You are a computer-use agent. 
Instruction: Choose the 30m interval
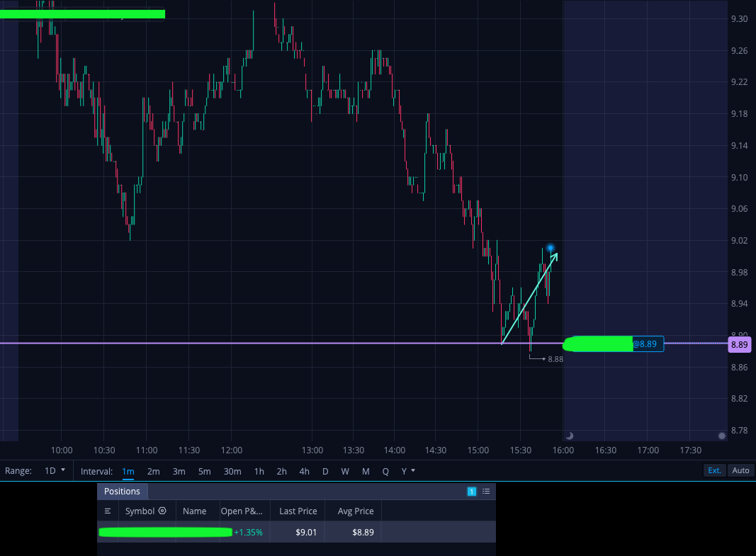(x=232, y=471)
